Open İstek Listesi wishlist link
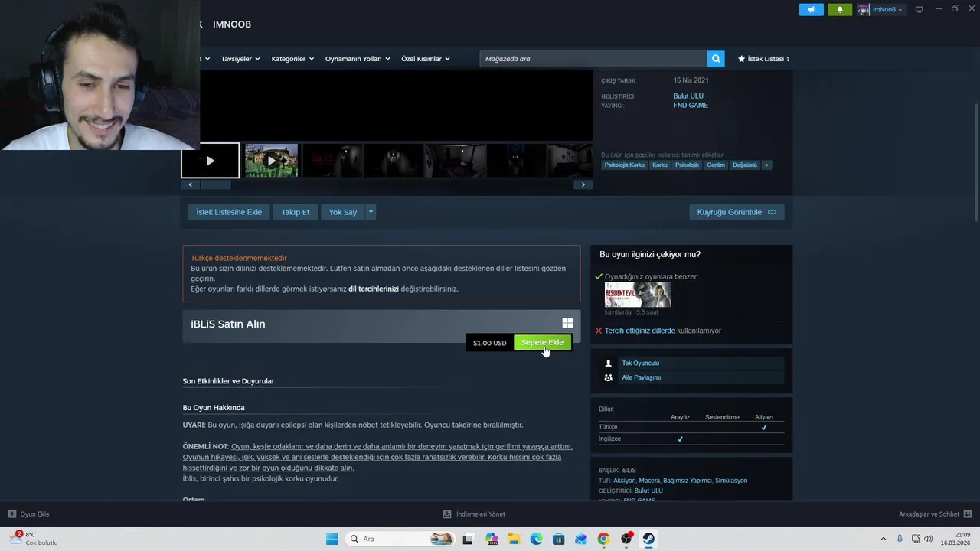980x551 pixels. coord(763,59)
